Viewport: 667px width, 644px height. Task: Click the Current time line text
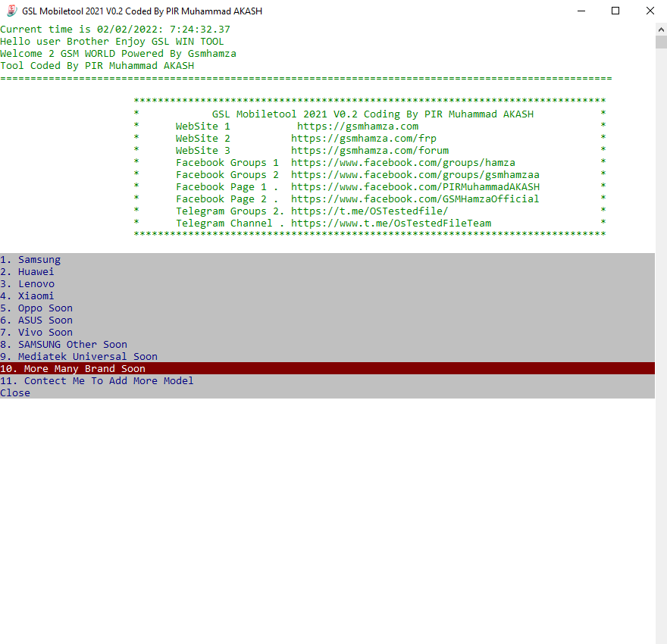click(115, 30)
